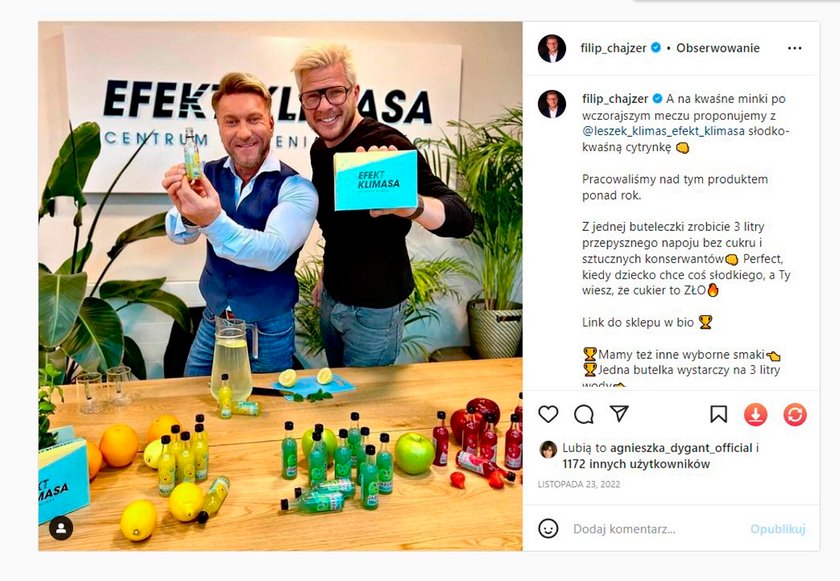Like the post with the heart icon
840x581 pixels.
click(548, 414)
